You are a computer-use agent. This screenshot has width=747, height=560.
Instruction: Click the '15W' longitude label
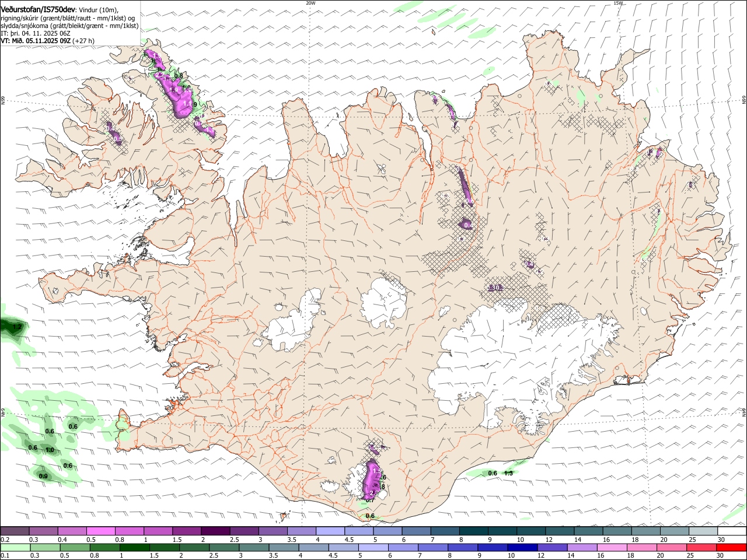[618, 3]
